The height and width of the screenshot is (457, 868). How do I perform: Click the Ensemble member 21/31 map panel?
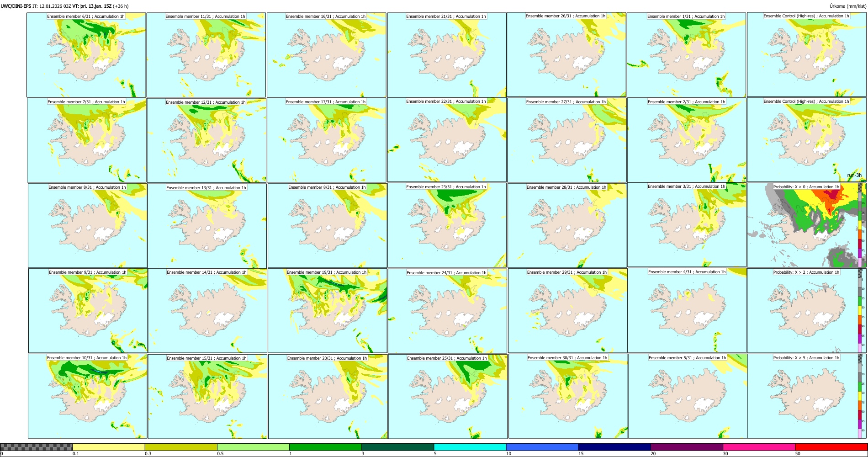coord(447,55)
